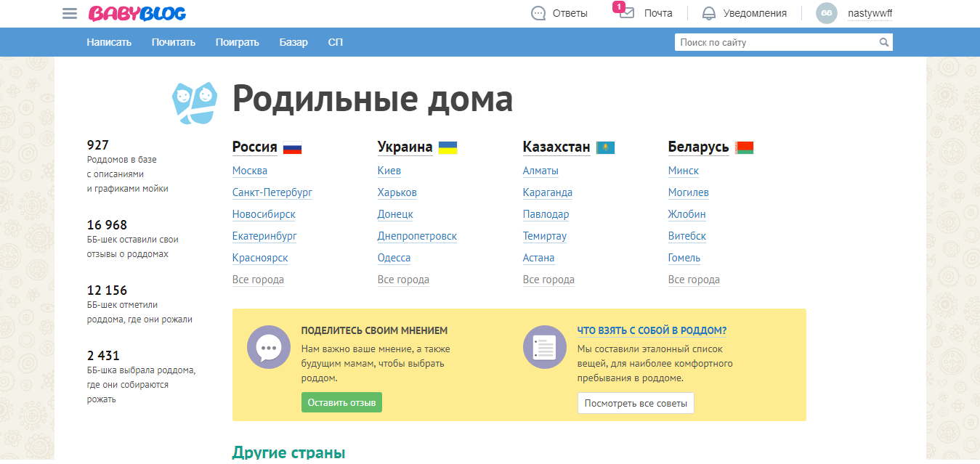The image size is (980, 464).
Task: Click the checklist document icon in yellow banner
Action: (544, 347)
